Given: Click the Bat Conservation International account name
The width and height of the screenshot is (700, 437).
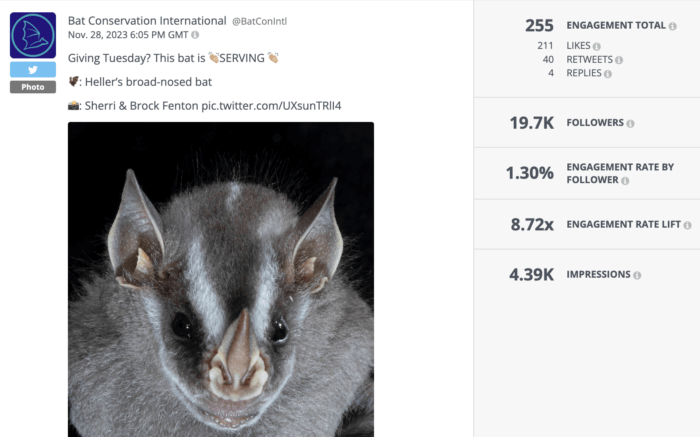Looking at the screenshot, I should coord(147,20).
